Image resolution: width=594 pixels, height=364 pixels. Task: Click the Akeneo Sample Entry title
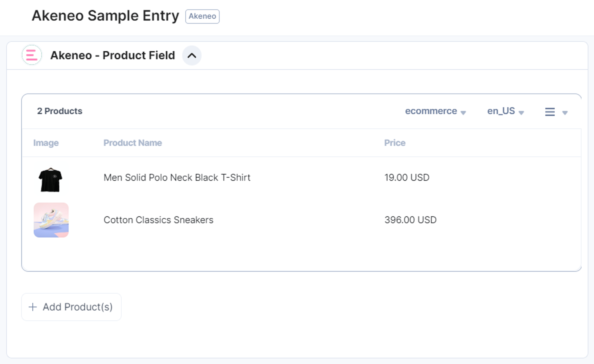point(105,16)
